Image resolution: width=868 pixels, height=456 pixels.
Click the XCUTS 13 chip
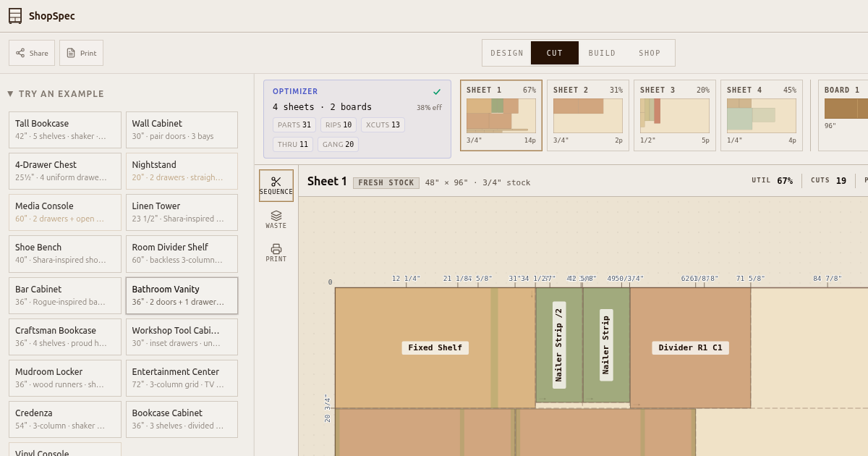click(x=383, y=125)
